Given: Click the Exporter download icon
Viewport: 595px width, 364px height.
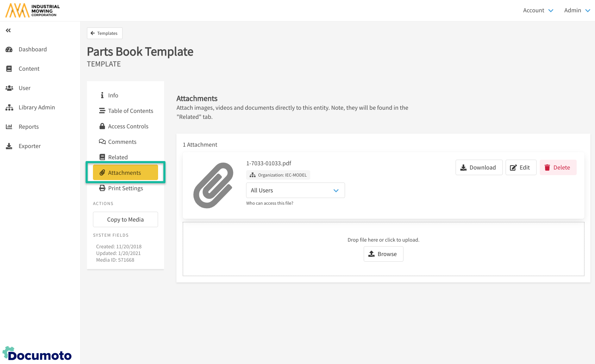Looking at the screenshot, I should [9, 146].
